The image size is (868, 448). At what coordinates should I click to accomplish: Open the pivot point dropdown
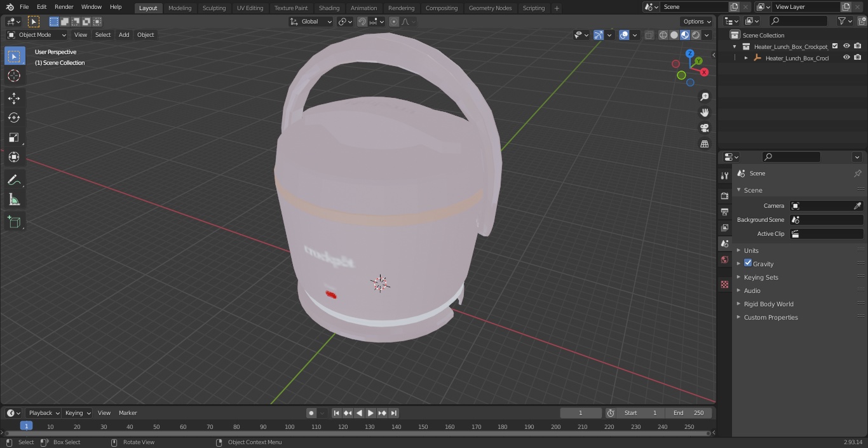(x=346, y=22)
